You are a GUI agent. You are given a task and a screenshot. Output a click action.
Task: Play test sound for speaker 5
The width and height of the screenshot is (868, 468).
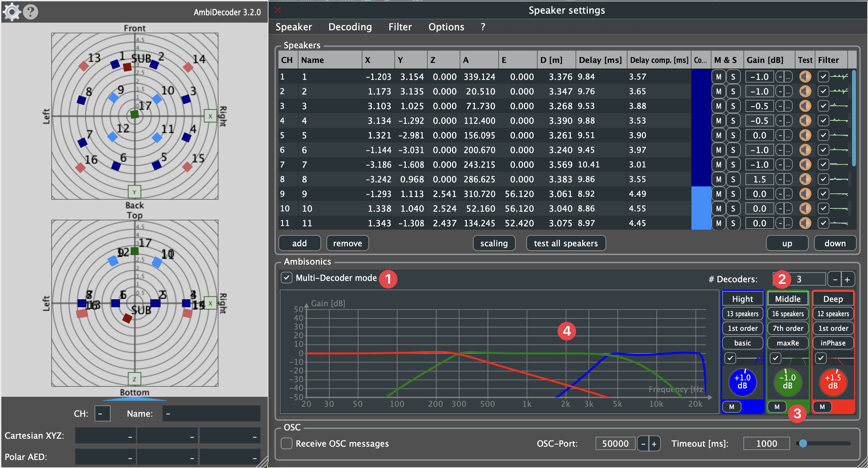805,135
